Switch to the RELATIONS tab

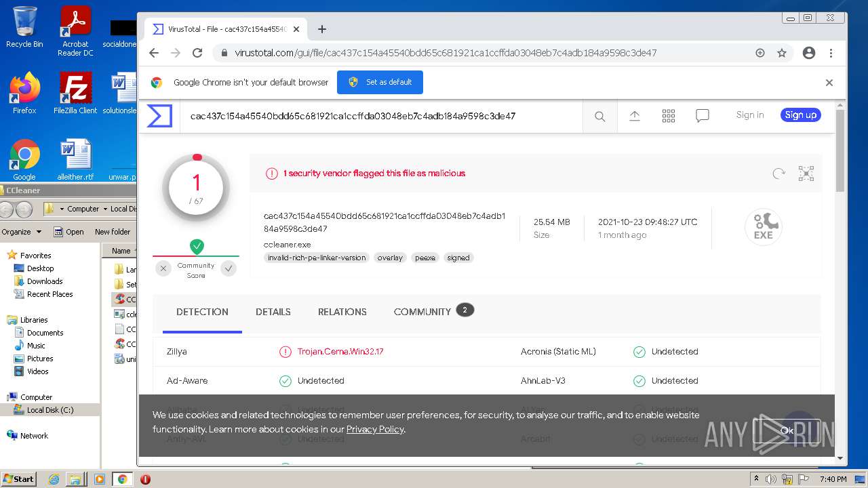pyautogui.click(x=342, y=312)
